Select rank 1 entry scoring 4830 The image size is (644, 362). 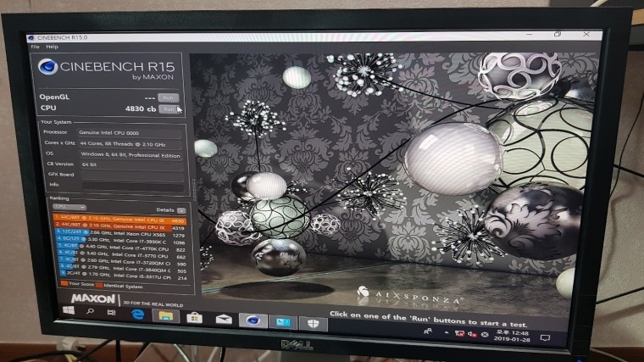pos(119,220)
